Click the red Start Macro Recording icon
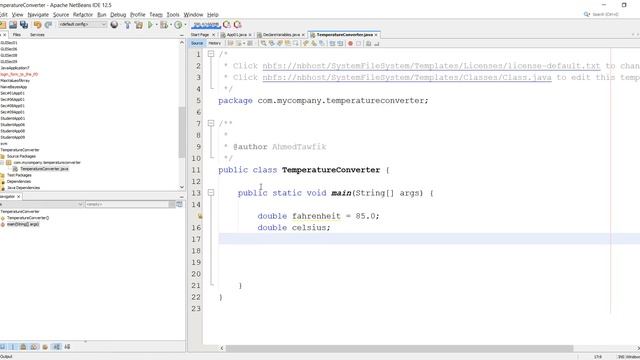This screenshot has height=360, width=640. [x=350, y=43]
